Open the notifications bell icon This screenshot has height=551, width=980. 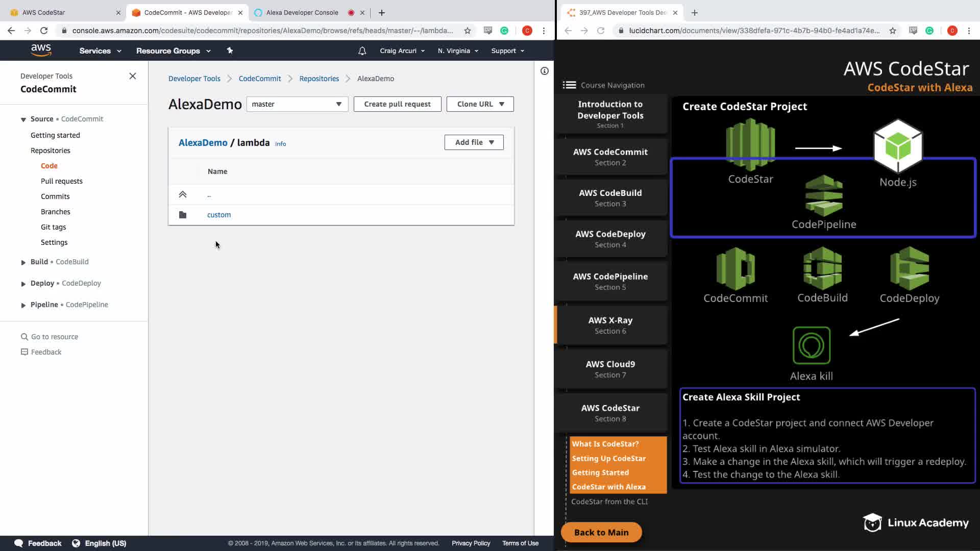tap(362, 51)
